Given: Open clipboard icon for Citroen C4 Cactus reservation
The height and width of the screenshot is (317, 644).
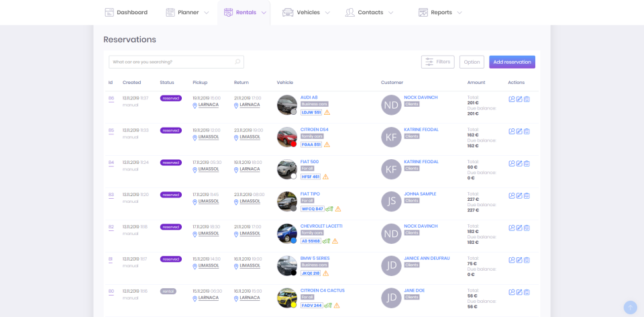Looking at the screenshot, I should [x=527, y=292].
